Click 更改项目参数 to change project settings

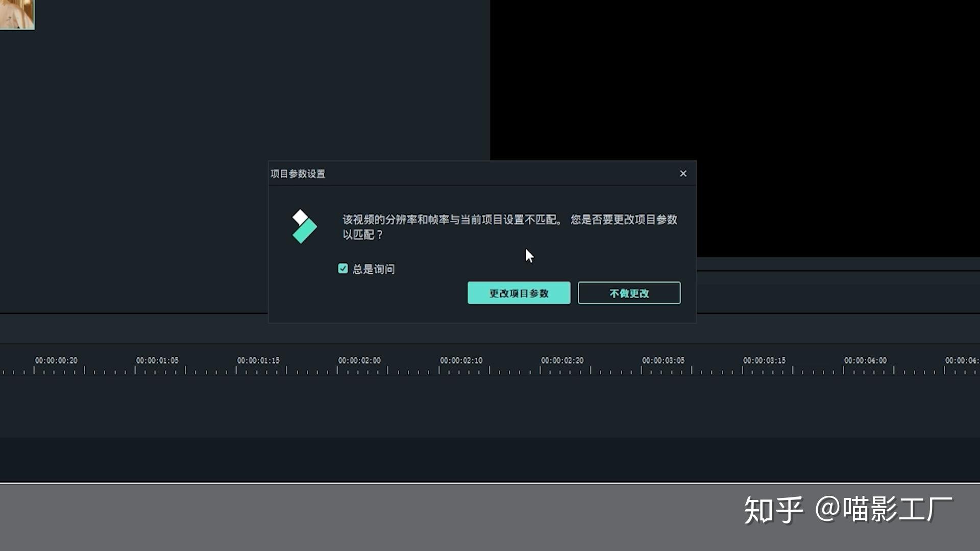(519, 293)
